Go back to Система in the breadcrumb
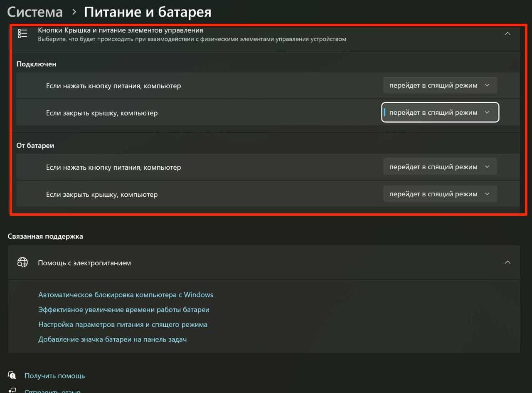 point(35,12)
